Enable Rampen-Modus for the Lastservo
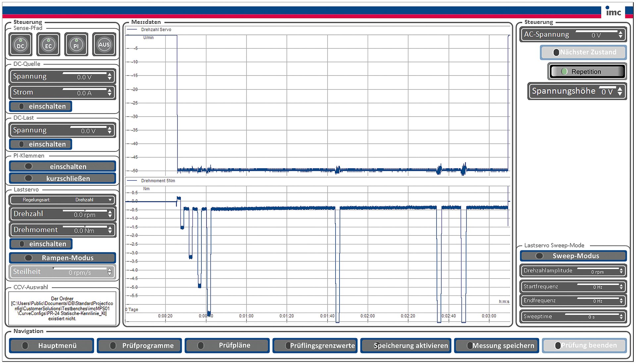This screenshot has width=636, height=364. click(62, 258)
